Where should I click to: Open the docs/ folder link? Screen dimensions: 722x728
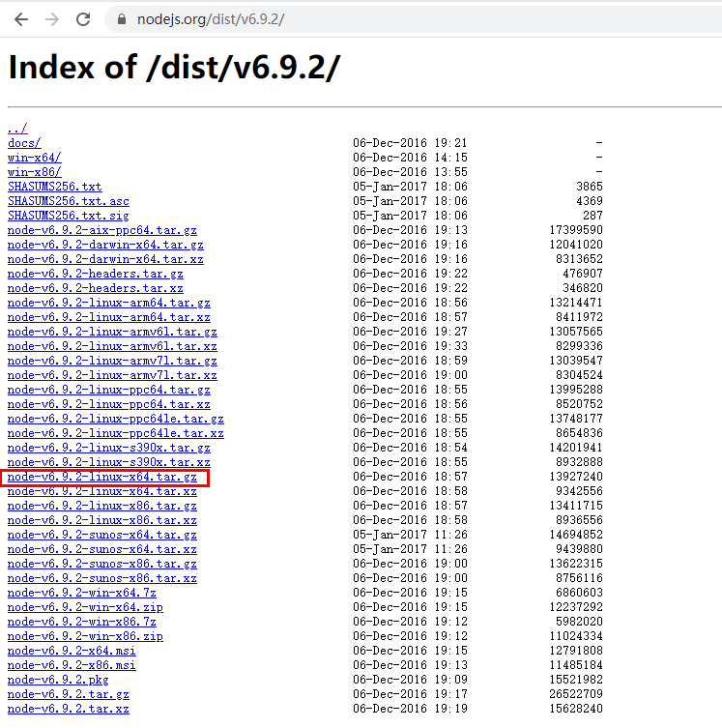point(24,143)
